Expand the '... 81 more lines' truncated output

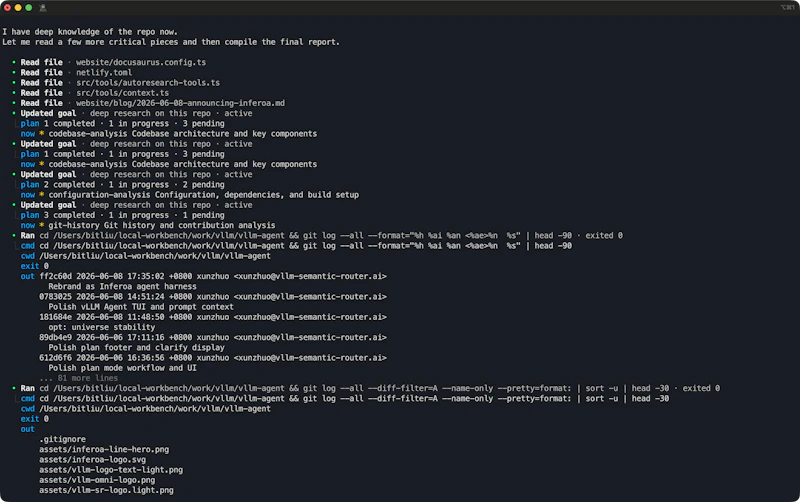[x=79, y=378]
